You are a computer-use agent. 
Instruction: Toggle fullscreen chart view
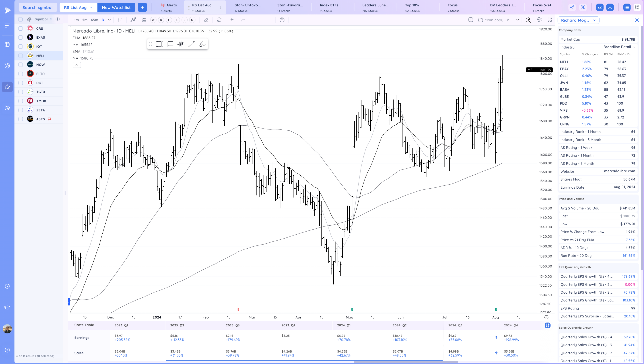pos(550,20)
